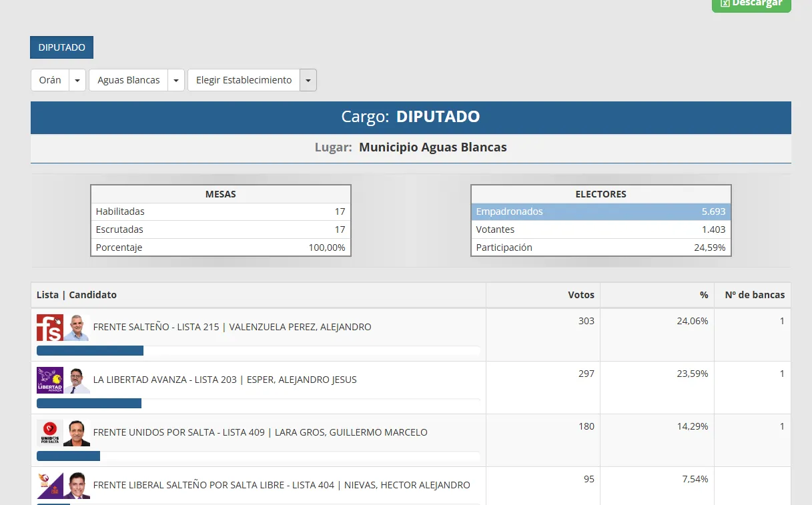Click La Libertad Avanza party logo
812x505 pixels.
point(49,380)
